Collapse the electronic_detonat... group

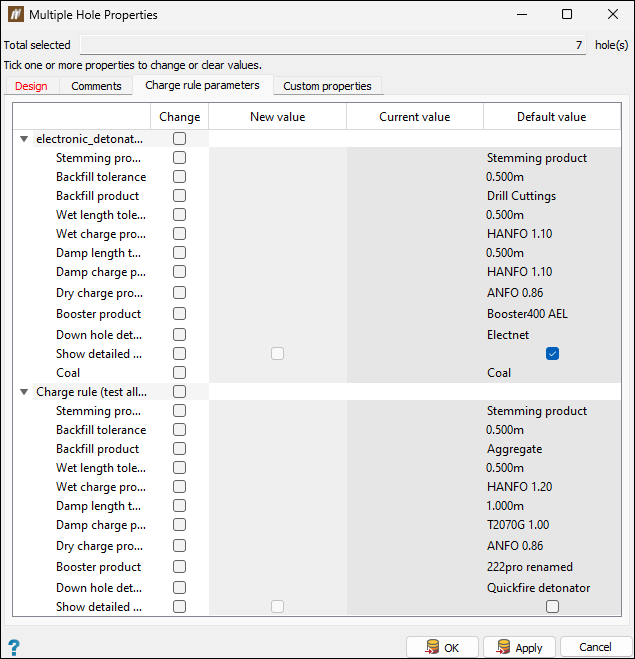click(24, 139)
